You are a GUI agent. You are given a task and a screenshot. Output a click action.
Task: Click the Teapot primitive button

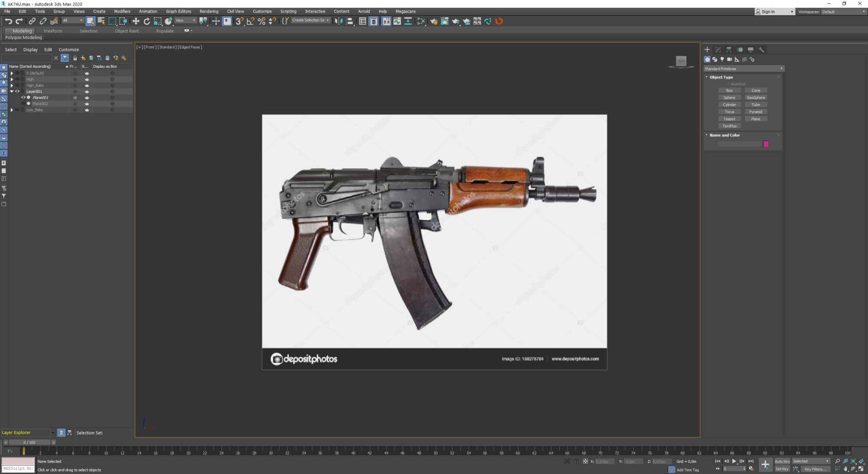pyautogui.click(x=729, y=119)
